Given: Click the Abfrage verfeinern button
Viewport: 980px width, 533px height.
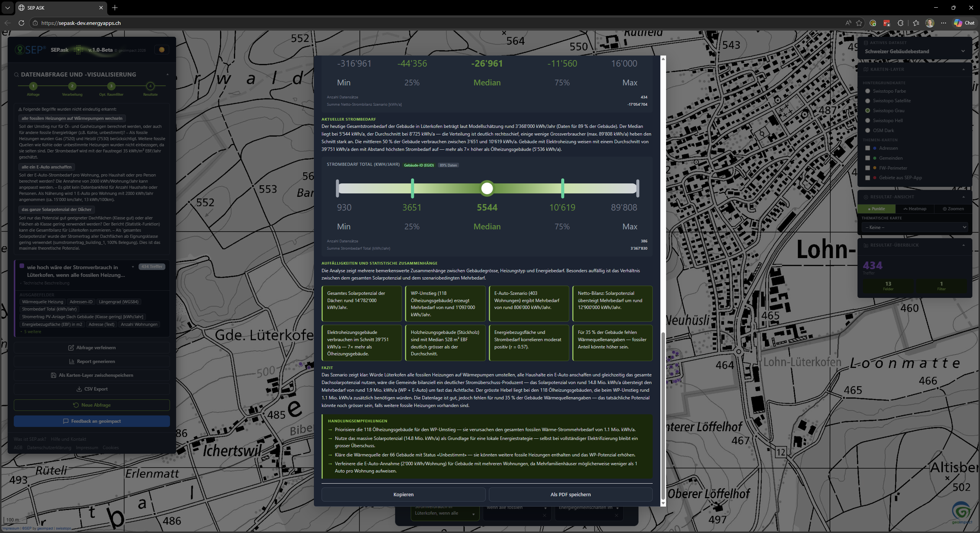Looking at the screenshot, I should click(92, 348).
